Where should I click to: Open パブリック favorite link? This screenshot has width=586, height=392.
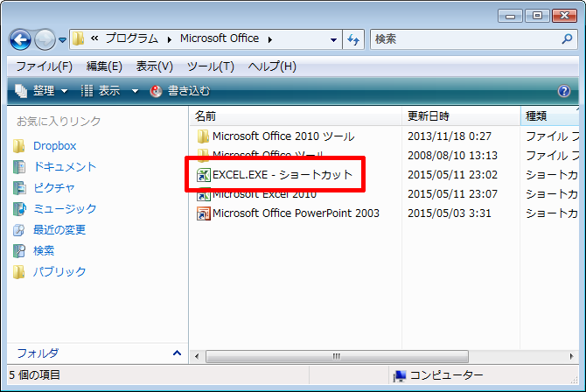[x=59, y=271]
